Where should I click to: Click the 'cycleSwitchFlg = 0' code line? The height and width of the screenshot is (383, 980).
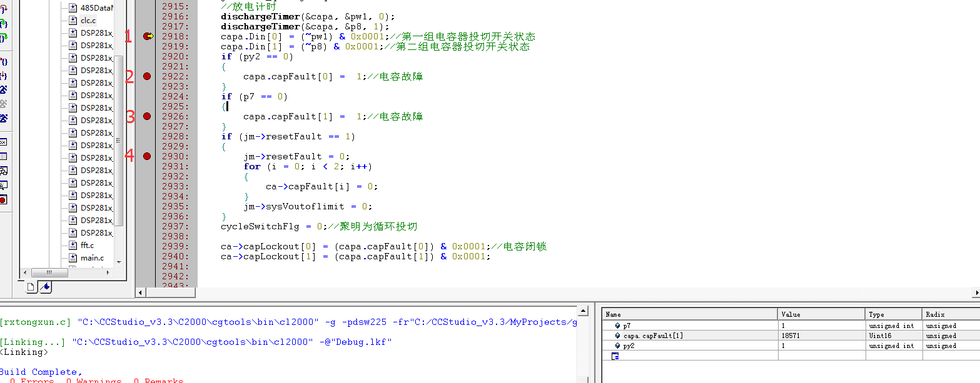[x=274, y=226]
